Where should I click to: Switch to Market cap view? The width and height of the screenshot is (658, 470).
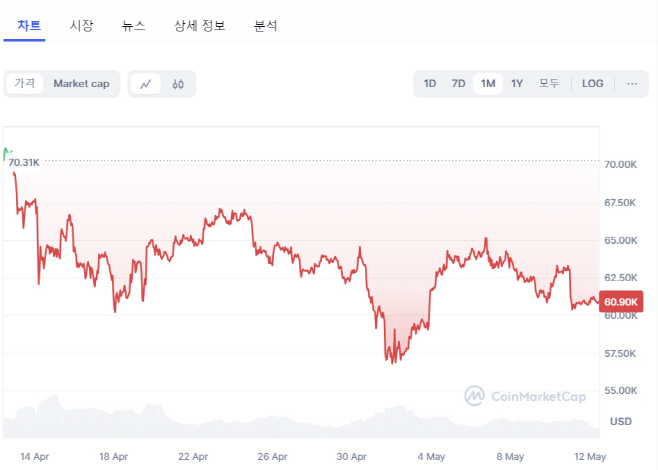(81, 84)
